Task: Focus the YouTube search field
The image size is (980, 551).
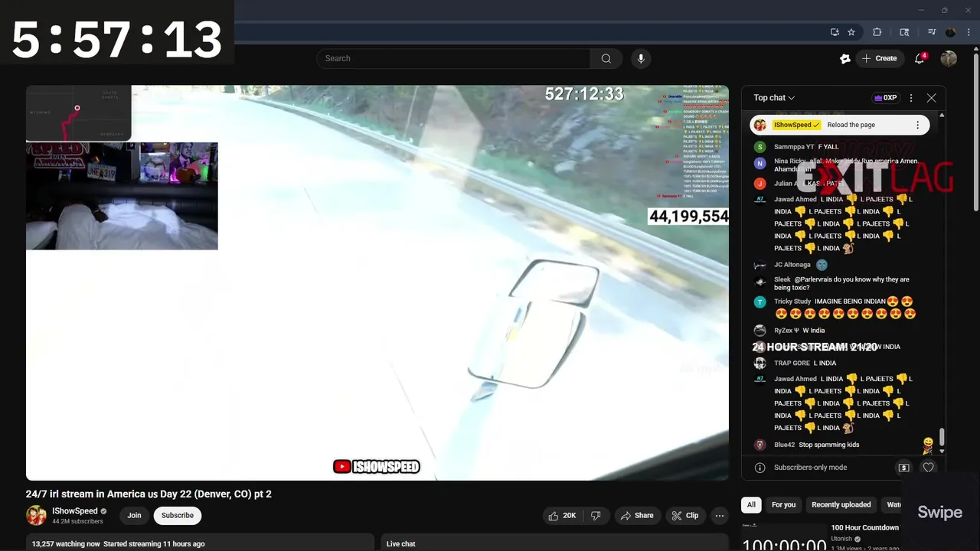Action: [453, 58]
